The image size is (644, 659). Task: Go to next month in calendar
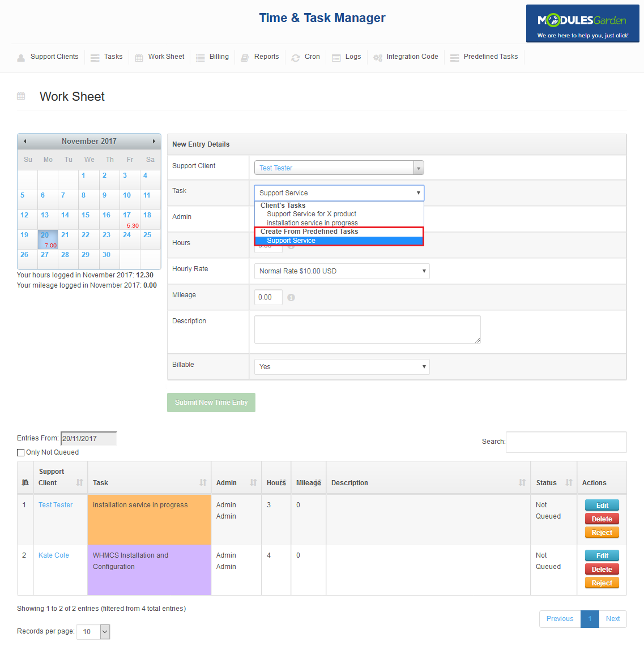tap(154, 141)
